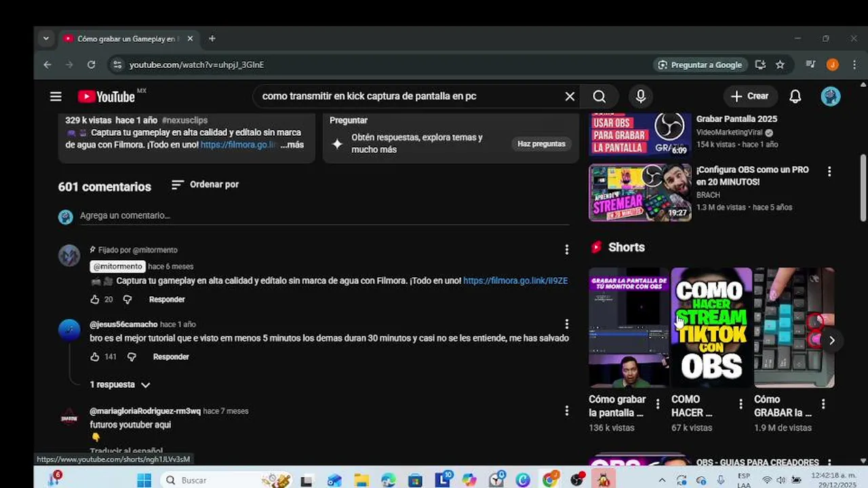Viewport: 868px width, 488px height.
Task: Click the page vertical scrollbar
Action: click(x=863, y=187)
